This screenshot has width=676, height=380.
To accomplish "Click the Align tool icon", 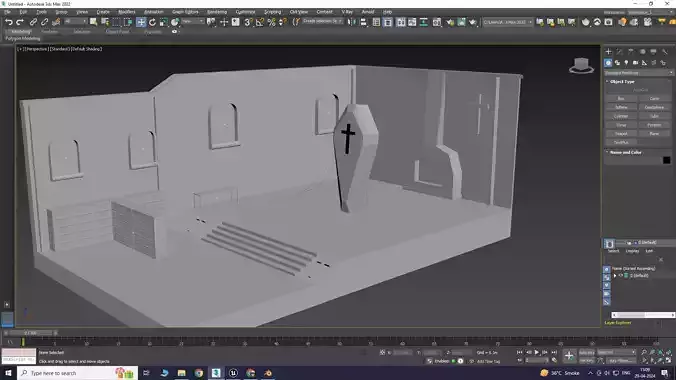I will [363, 22].
